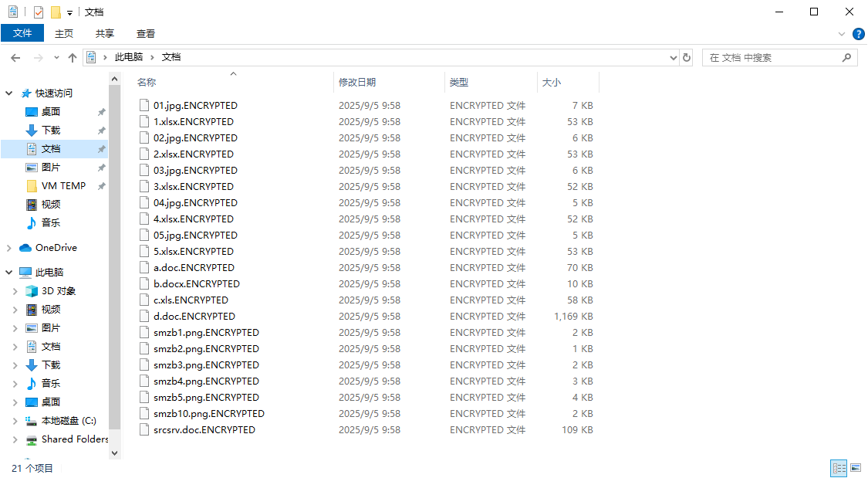Image resolution: width=868 pixels, height=478 pixels.
Task: Switch to large icons view in status bar
Action: pos(856,468)
